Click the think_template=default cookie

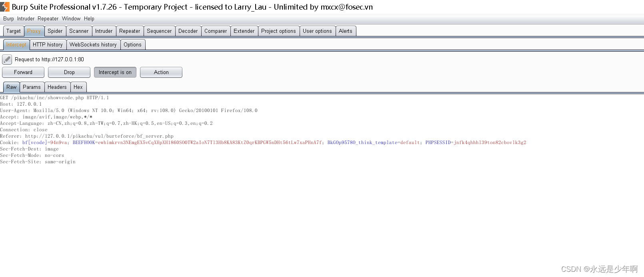(x=374, y=143)
